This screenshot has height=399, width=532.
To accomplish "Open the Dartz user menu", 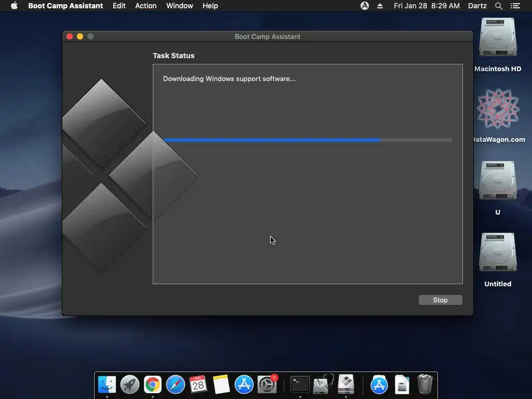I will click(x=477, y=6).
